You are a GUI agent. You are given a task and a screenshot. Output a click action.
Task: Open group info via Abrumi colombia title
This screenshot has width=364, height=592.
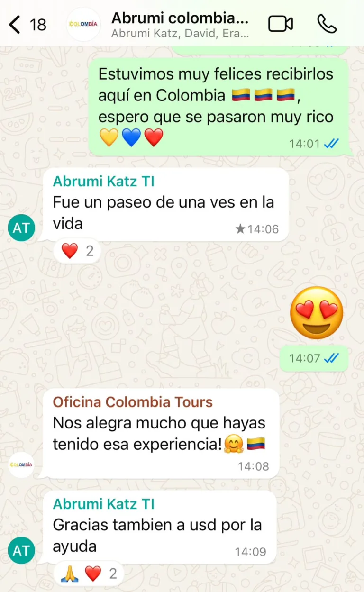180,18
